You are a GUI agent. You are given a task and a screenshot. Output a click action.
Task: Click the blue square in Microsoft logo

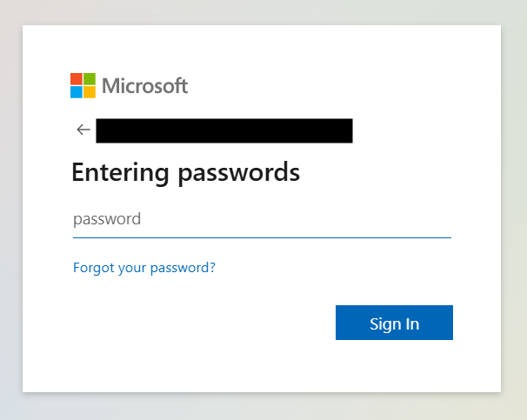pyautogui.click(x=77, y=92)
